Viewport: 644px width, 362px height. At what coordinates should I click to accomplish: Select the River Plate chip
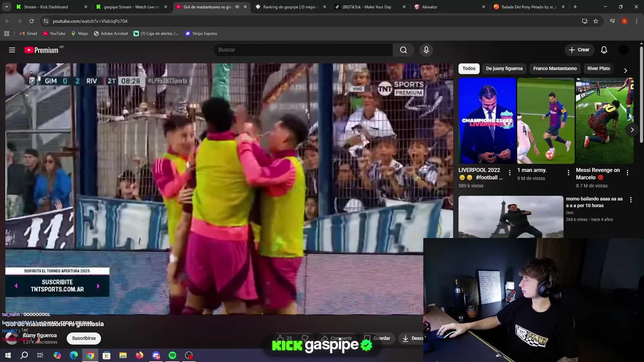[599, 68]
